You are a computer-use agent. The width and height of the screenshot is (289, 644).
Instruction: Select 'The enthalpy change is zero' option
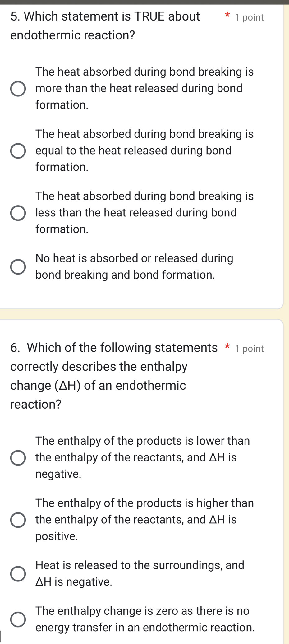tap(18, 619)
